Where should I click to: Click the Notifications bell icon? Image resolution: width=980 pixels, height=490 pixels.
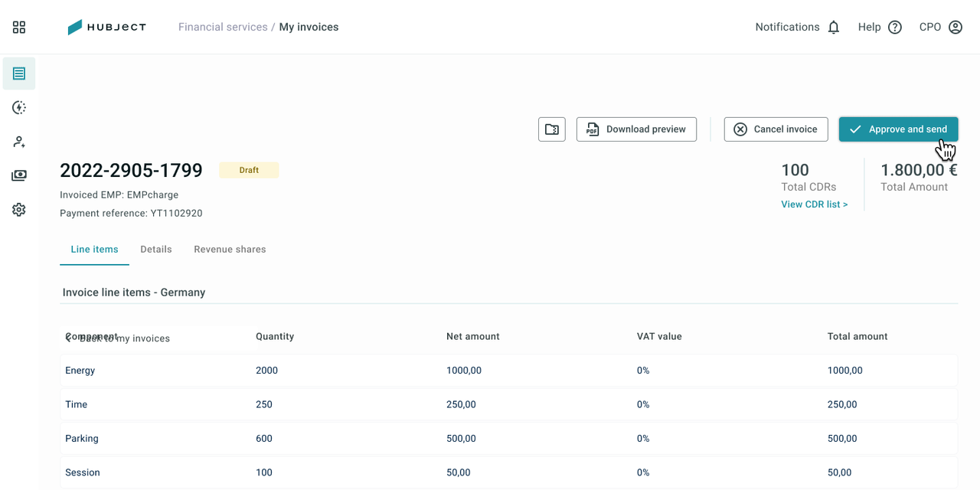click(x=834, y=28)
